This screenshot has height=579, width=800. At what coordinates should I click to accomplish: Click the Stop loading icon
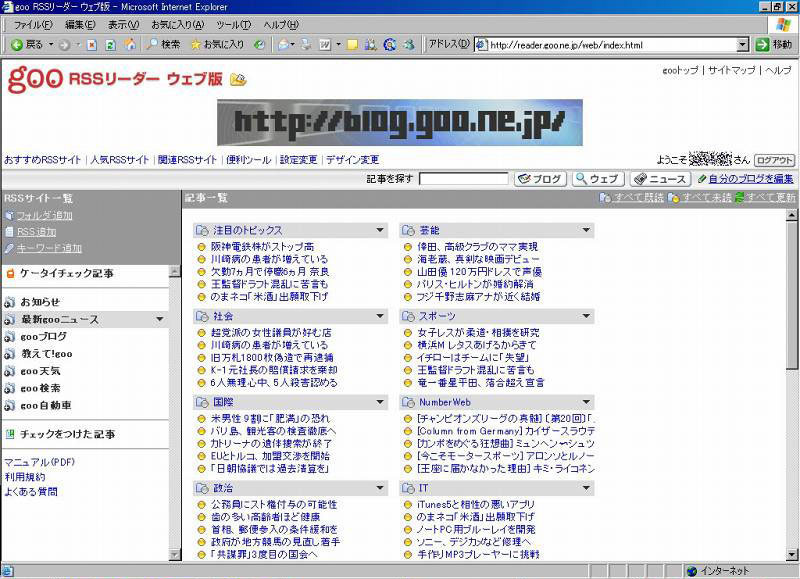coord(92,45)
